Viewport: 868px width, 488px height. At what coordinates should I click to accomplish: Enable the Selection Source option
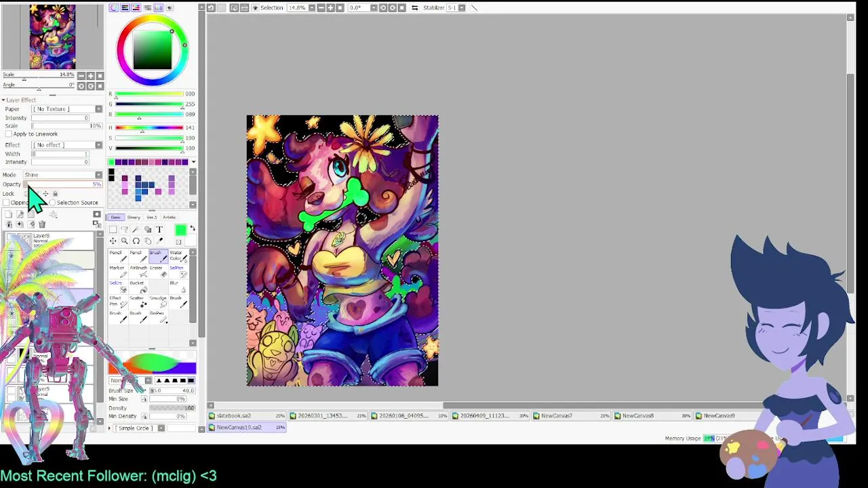coord(52,203)
